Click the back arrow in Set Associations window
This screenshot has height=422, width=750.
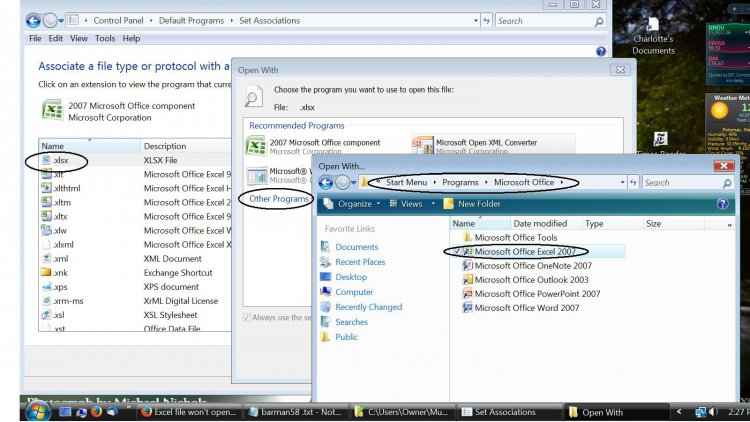[33, 21]
